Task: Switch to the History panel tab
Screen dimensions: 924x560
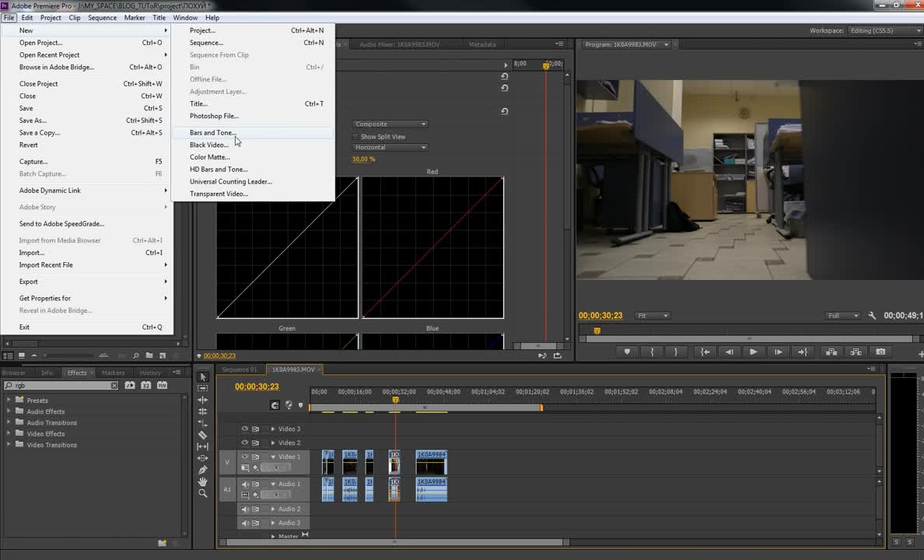Action: click(150, 373)
